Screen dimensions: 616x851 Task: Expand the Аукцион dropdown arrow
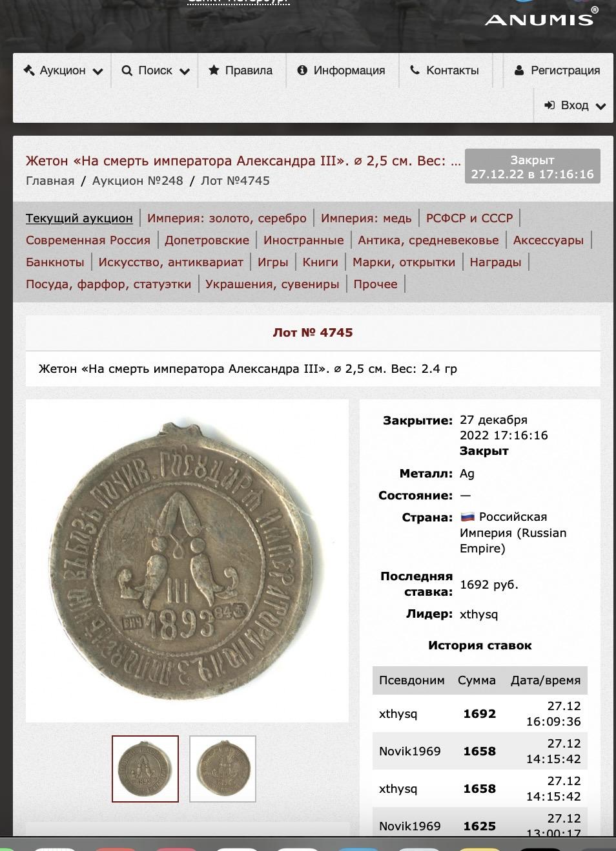[98, 72]
